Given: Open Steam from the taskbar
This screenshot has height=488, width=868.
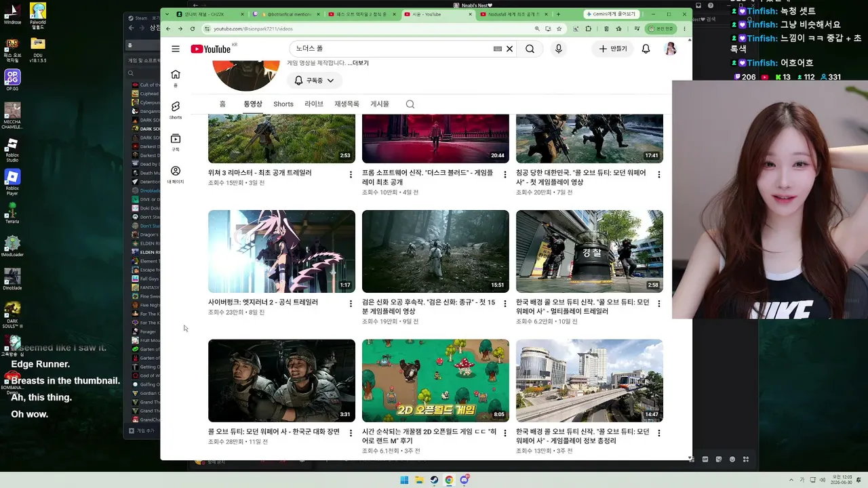Looking at the screenshot, I should tap(434, 480).
